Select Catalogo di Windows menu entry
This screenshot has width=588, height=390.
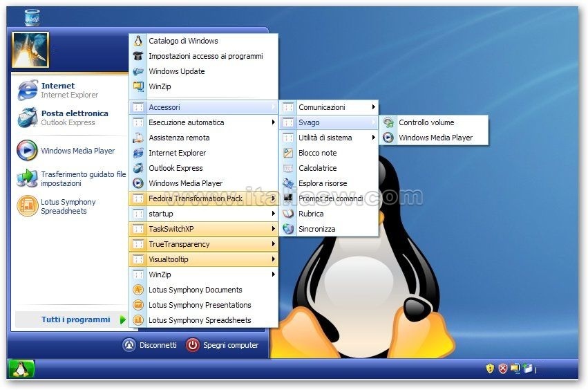coord(204,41)
